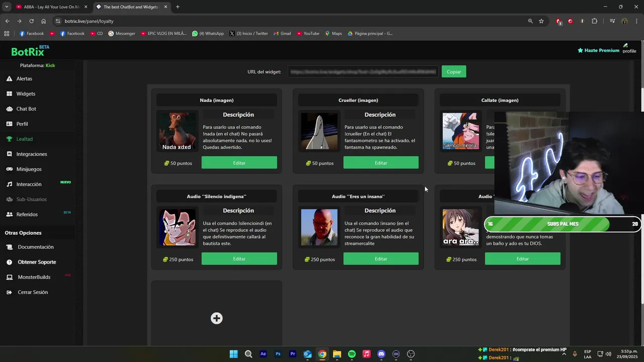
Task: Click the ara ara thumbnail image
Action: pyautogui.click(x=460, y=227)
